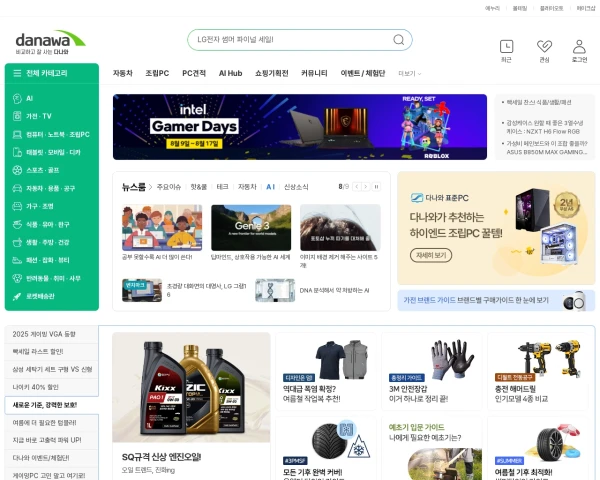The width and height of the screenshot is (600, 480).
Task: Open the DNA analysis AI news thumbnail
Action: pyautogui.click(x=275, y=291)
